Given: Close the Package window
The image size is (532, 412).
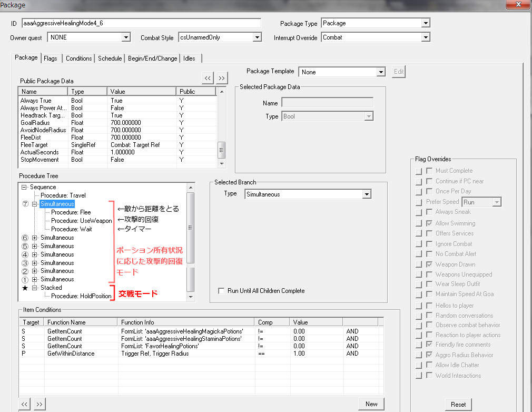Looking at the screenshot, I should tap(518, 4).
